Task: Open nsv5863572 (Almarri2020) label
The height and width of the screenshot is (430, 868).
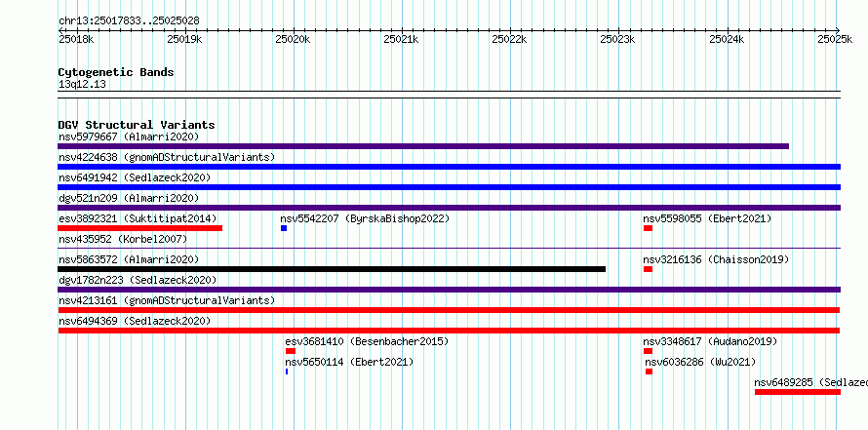Action: coord(129,259)
